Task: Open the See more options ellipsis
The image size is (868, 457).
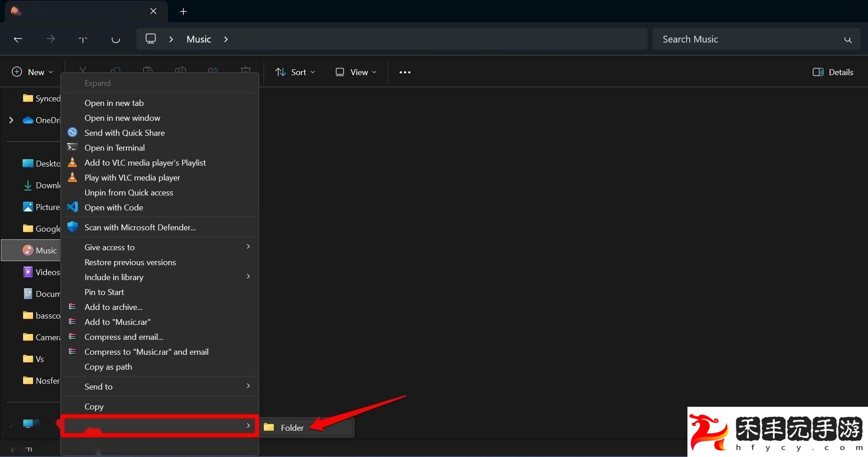Action: pyautogui.click(x=405, y=72)
